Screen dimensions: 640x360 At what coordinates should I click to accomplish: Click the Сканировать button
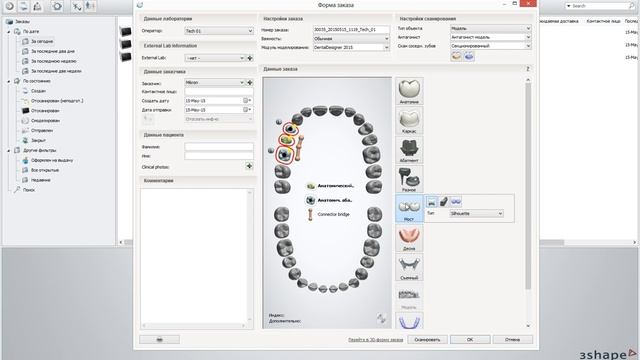[427, 340]
